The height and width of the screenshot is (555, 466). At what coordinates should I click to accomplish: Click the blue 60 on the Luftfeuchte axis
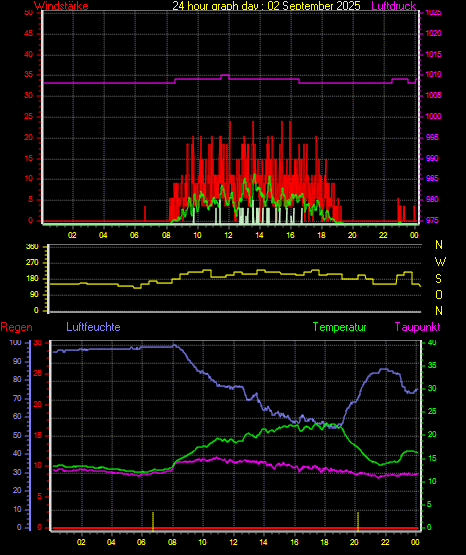[17, 417]
